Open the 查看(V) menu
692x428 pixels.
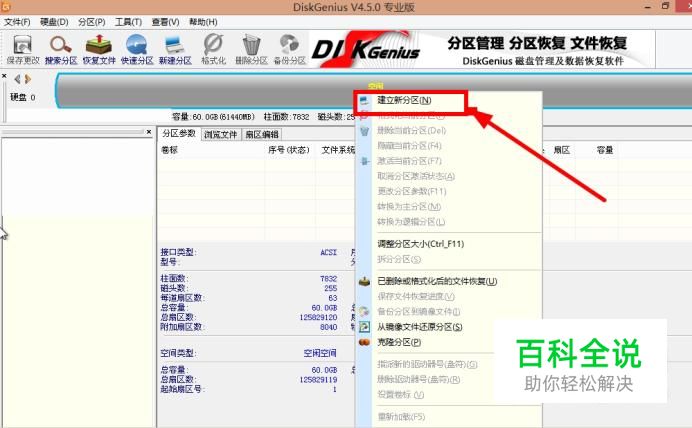coord(165,22)
